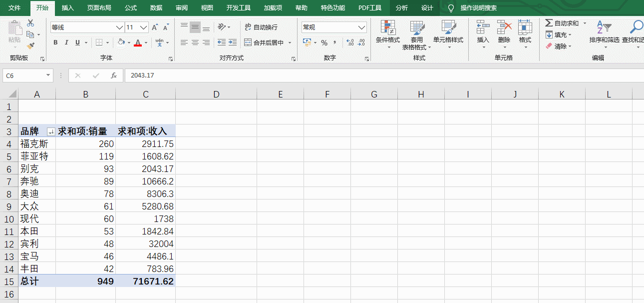Toggle Italic formatting
The image size is (644, 303).
[67, 42]
